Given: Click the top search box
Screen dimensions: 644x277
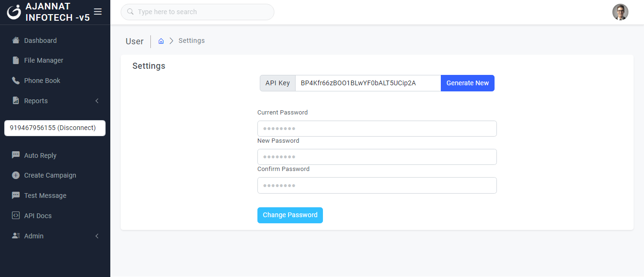Looking at the screenshot, I should [x=198, y=12].
